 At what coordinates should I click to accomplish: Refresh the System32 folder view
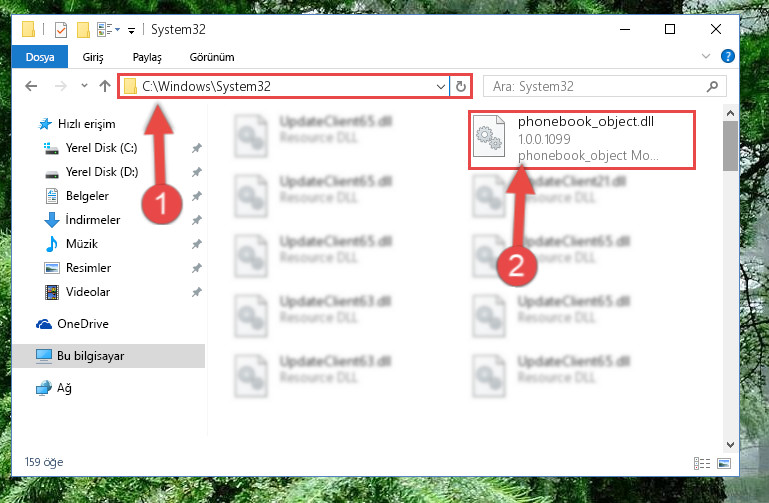click(461, 87)
